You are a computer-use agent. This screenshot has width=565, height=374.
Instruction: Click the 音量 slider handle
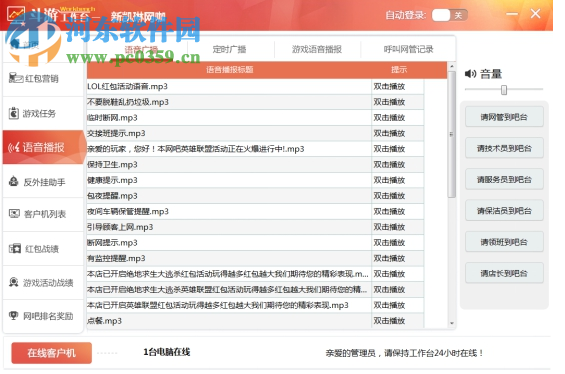(x=504, y=90)
